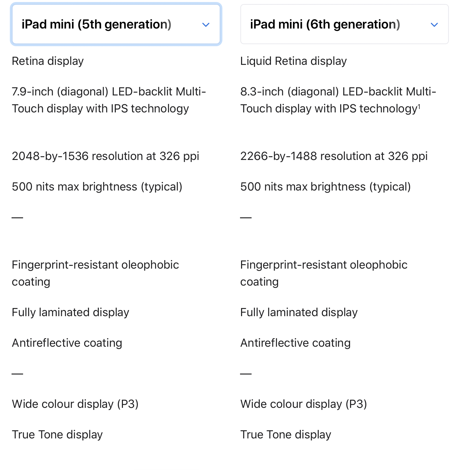The height and width of the screenshot is (470, 476).
Task: Click 500 nits max brightness under 5th generation
Action: coord(97,187)
